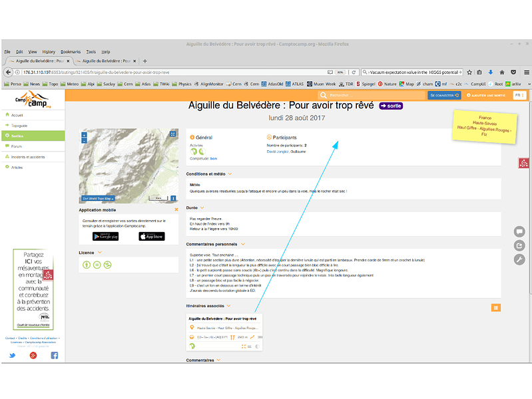Show bookmarks library clipboard icon
Screen dimensions: 532x399
pos(479,72)
